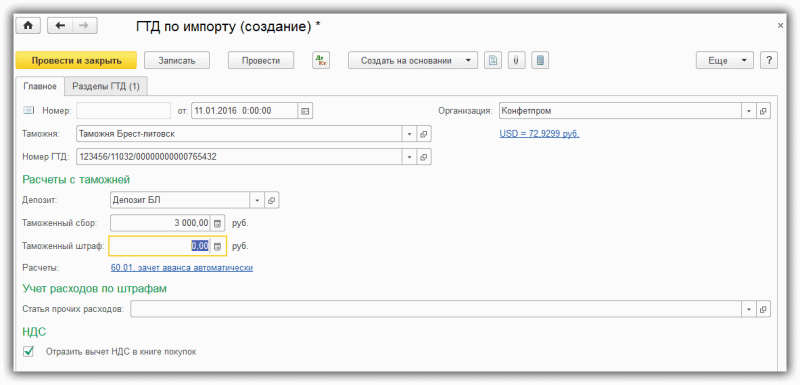Open the calendar picker beside the date
Screen dimensions: 800x385
[x=305, y=111]
